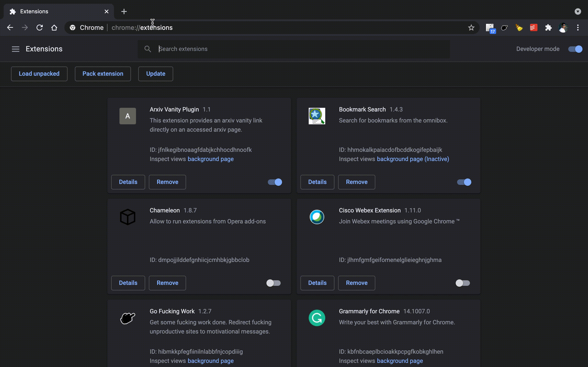Expand the tab search dropdown arrow
Viewport: 588px width, 367px height.
click(x=578, y=11)
